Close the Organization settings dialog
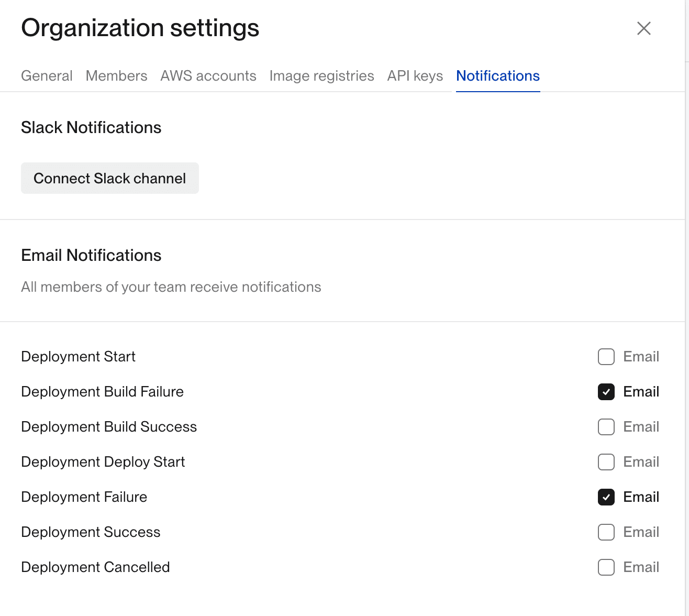 pyautogui.click(x=643, y=28)
